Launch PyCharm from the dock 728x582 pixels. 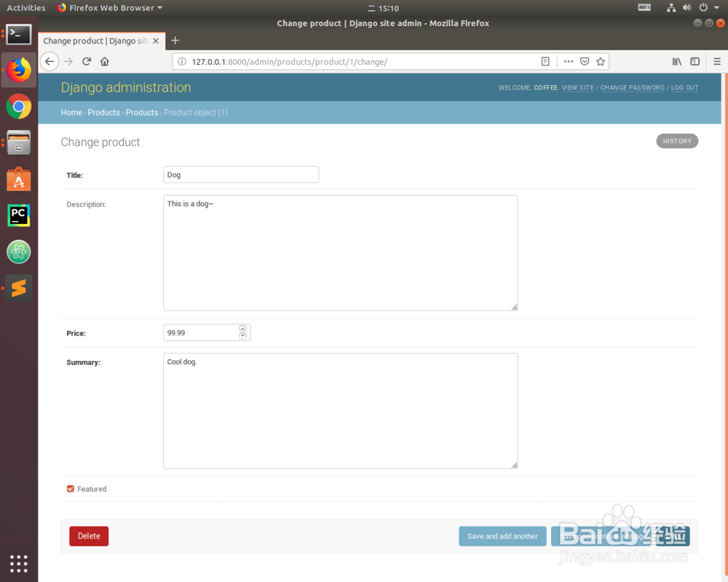point(19,215)
